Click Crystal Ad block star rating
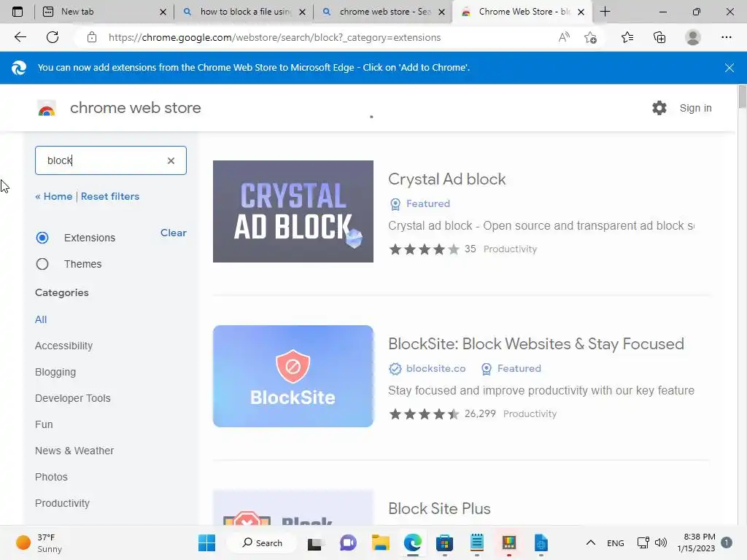Viewport: 747px width, 560px height. pos(424,249)
